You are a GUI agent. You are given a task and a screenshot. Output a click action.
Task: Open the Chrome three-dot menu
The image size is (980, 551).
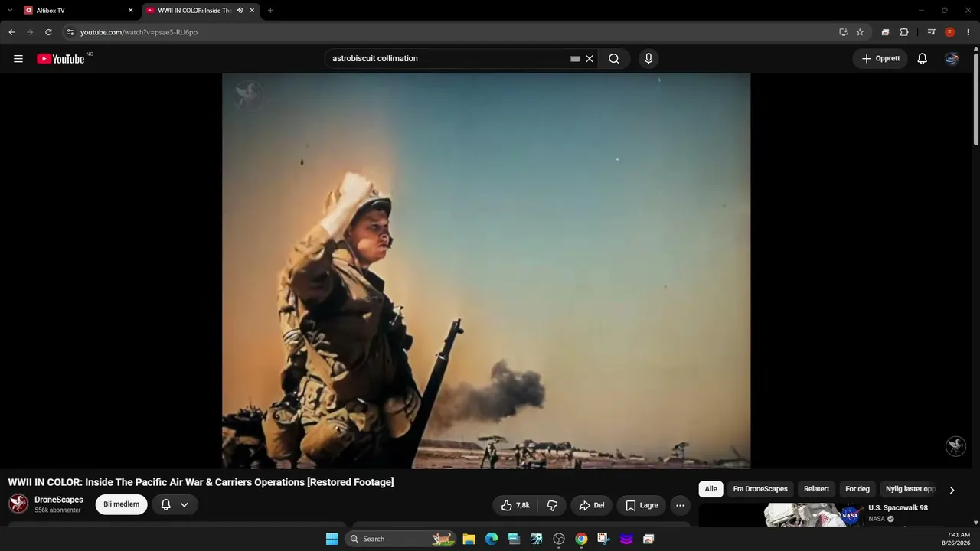point(969,32)
